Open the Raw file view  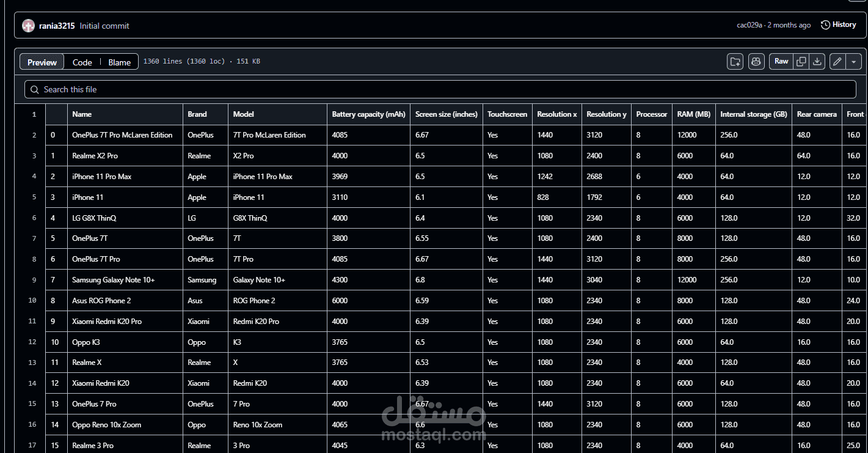pyautogui.click(x=781, y=61)
